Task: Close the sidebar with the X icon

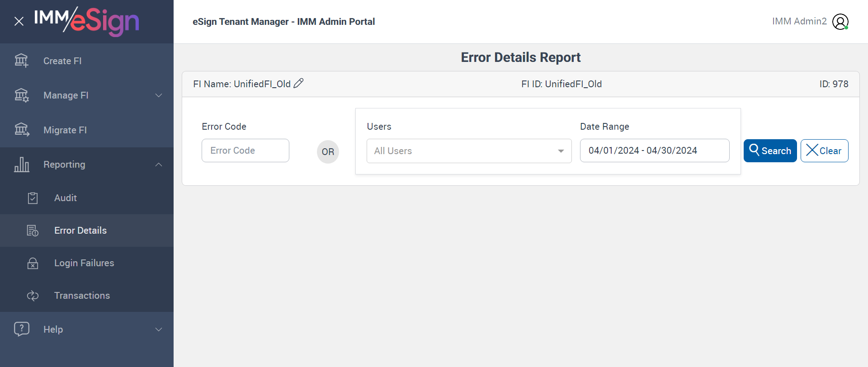Action: tap(19, 21)
